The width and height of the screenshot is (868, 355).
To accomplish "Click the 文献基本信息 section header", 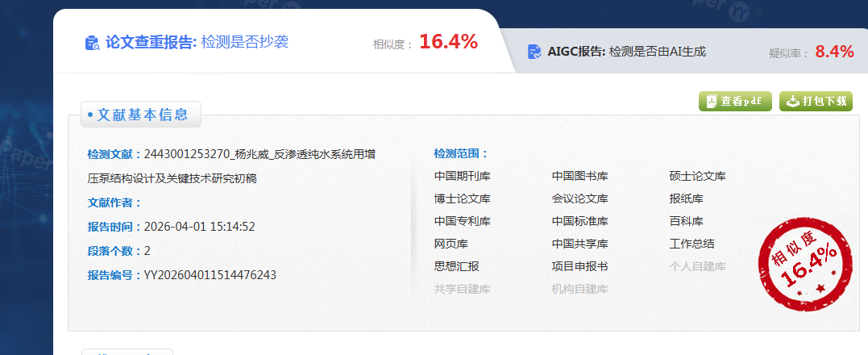I will (x=141, y=114).
